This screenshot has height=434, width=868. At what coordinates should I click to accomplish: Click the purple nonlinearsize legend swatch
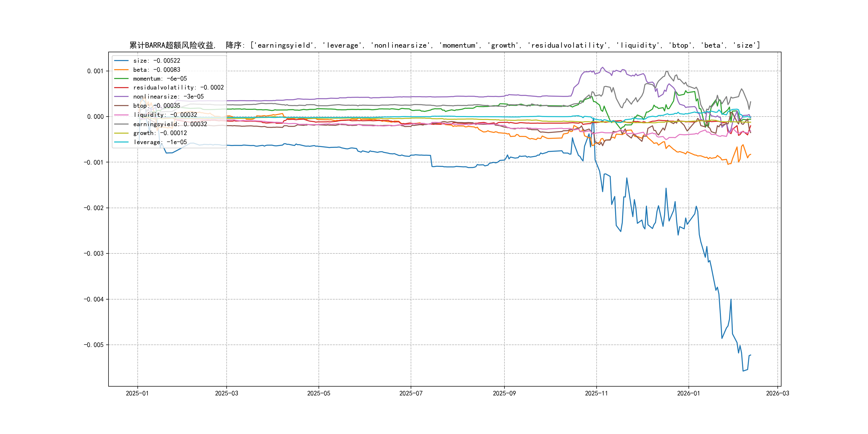point(121,97)
